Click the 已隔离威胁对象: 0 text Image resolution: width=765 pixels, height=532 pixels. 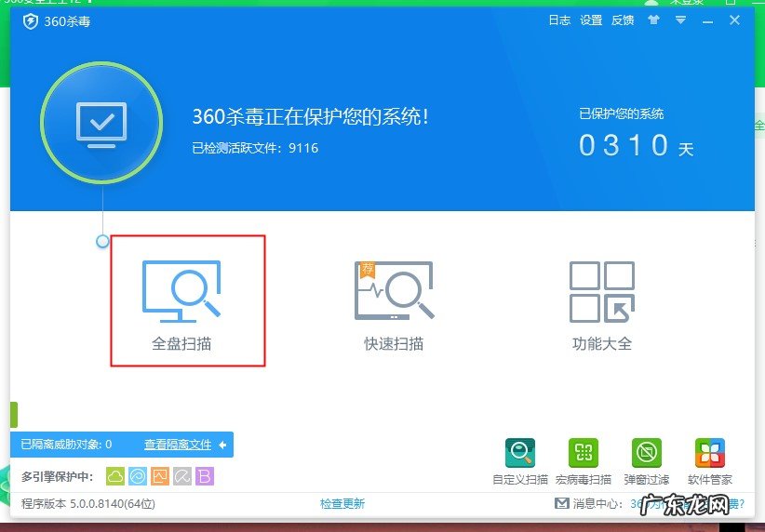click(66, 445)
